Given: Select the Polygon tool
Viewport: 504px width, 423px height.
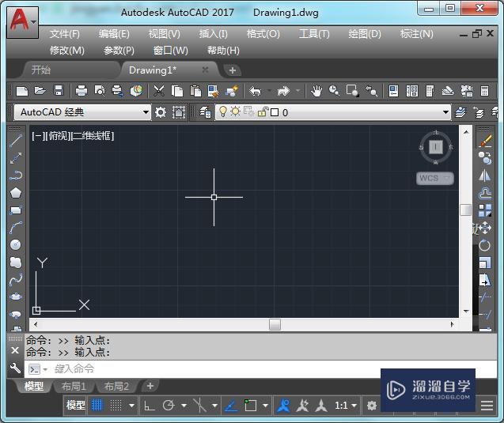Looking at the screenshot, I should (16, 193).
